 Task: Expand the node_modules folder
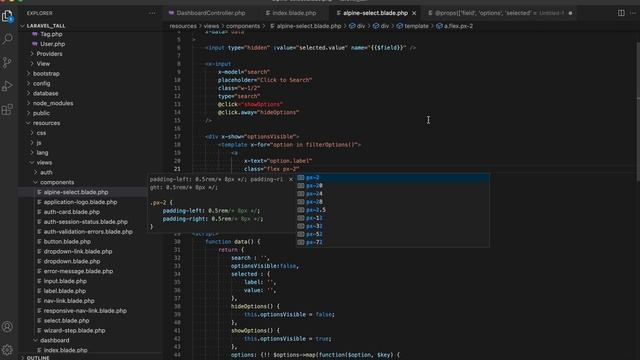click(x=53, y=103)
